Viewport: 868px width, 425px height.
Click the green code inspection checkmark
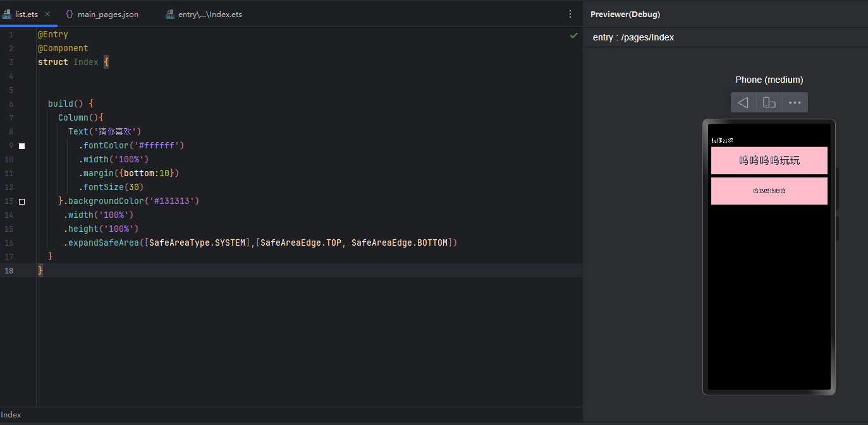573,35
